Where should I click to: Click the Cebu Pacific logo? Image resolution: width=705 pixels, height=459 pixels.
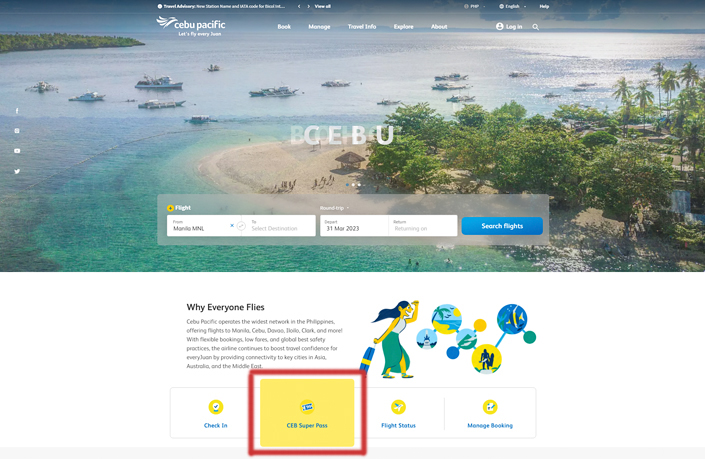click(191, 26)
